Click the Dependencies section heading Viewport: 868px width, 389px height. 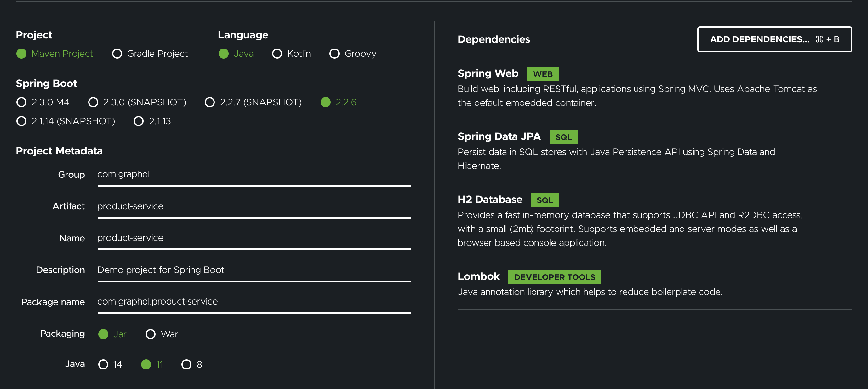494,39
